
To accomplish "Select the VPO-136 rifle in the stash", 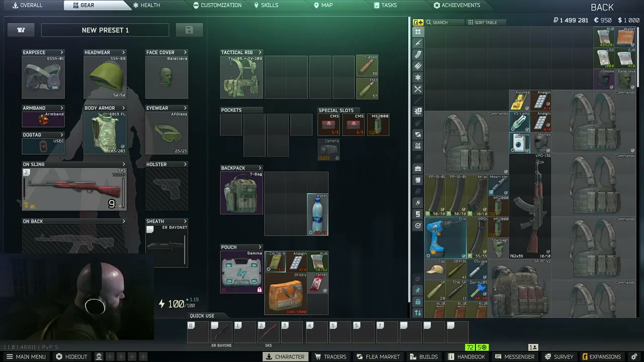I will 530,206.
